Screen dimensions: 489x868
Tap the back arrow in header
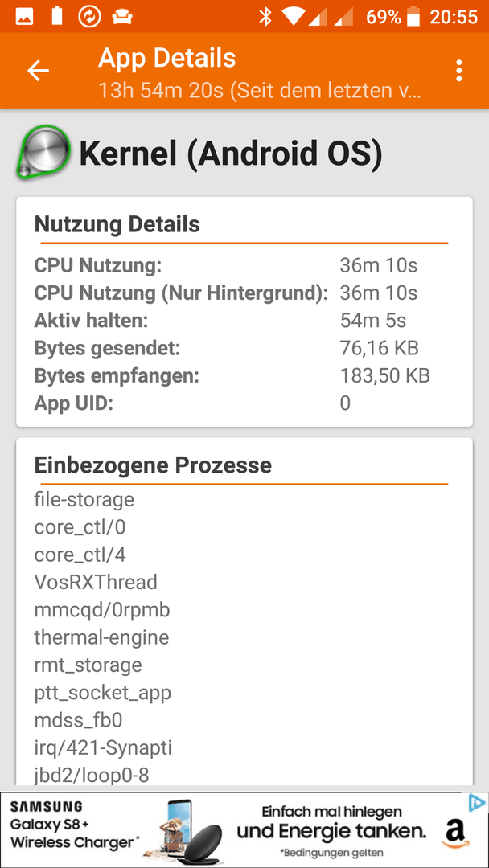tap(39, 71)
